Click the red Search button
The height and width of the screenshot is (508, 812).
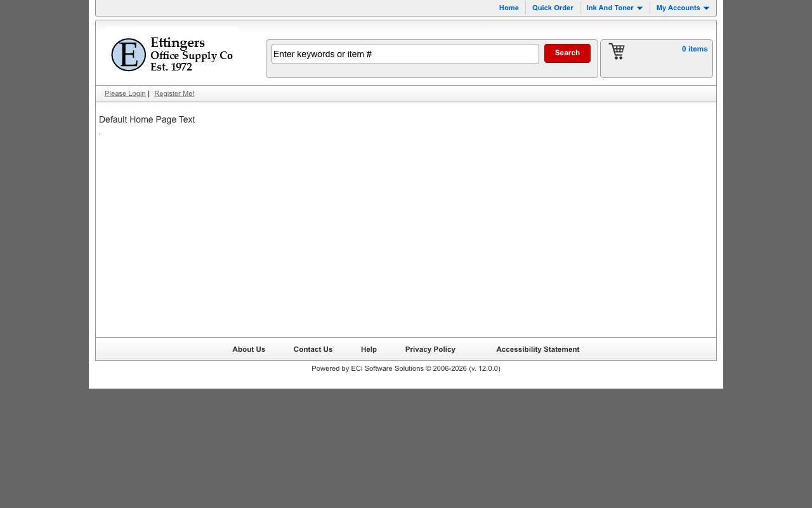(567, 53)
